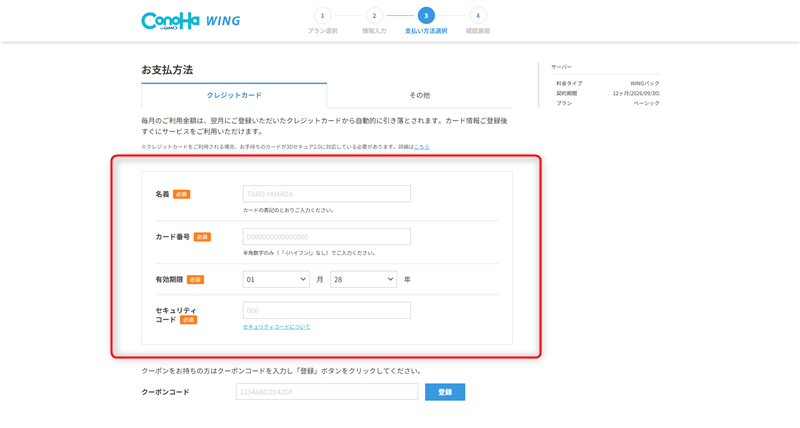Open the こちら link about 3D Secure
Image resolution: width=800 pixels, height=428 pixels.
pyautogui.click(x=422, y=147)
